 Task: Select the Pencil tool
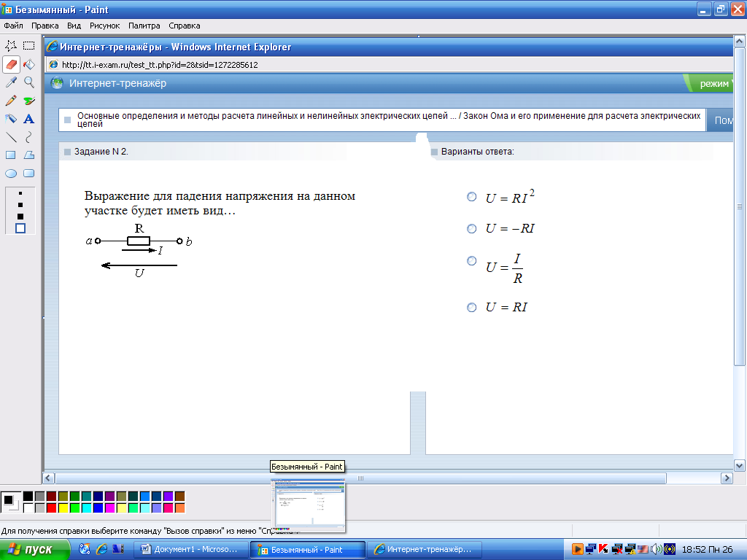[x=11, y=101]
